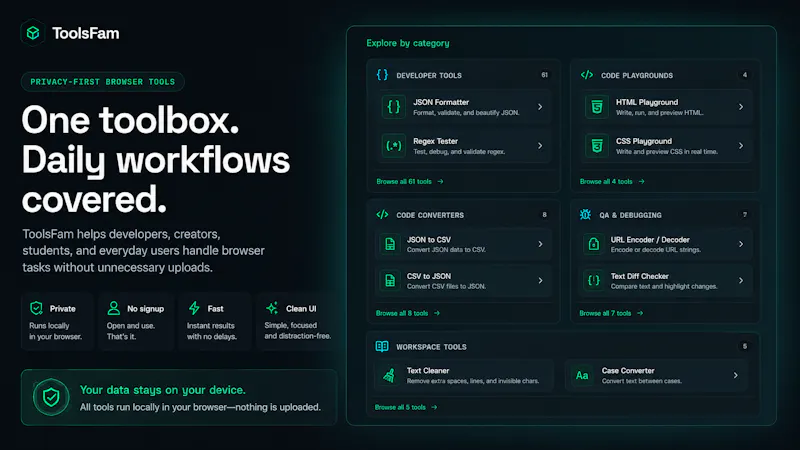Click the URL Encoder / Decoder lock icon
Viewport: 800px width, 450px height.
click(593, 244)
